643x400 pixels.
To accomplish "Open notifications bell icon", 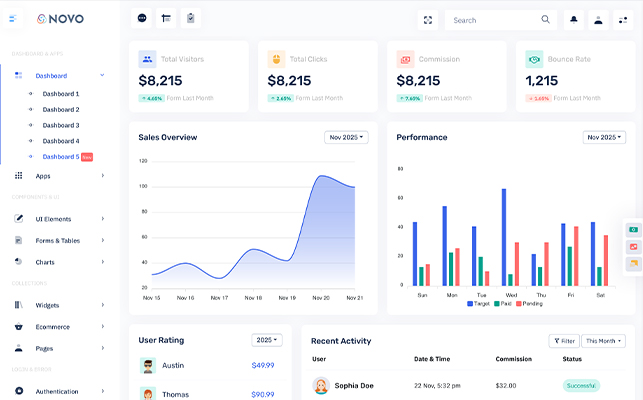I will 574,19.
